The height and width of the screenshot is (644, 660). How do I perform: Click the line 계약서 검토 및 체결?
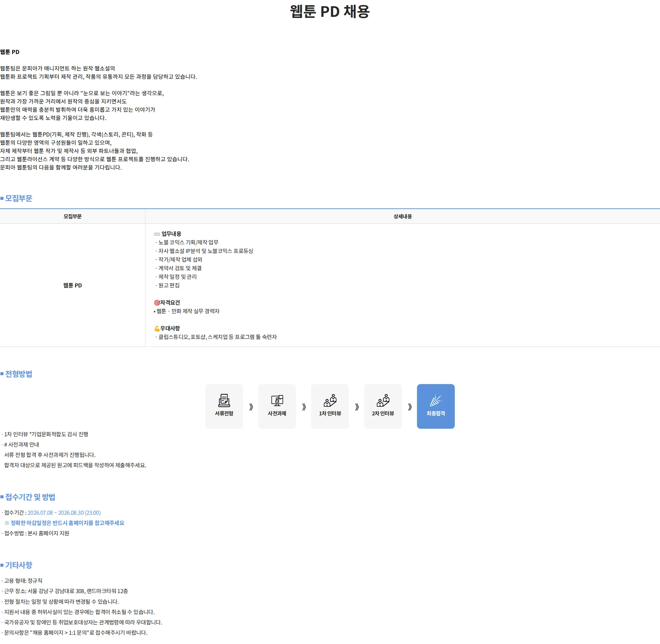180,268
